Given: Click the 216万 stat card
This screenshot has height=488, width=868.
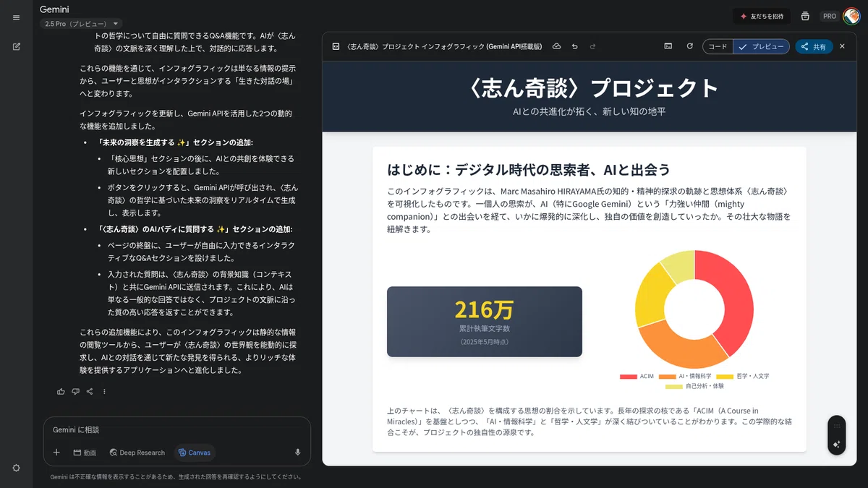Looking at the screenshot, I should pyautogui.click(x=485, y=322).
